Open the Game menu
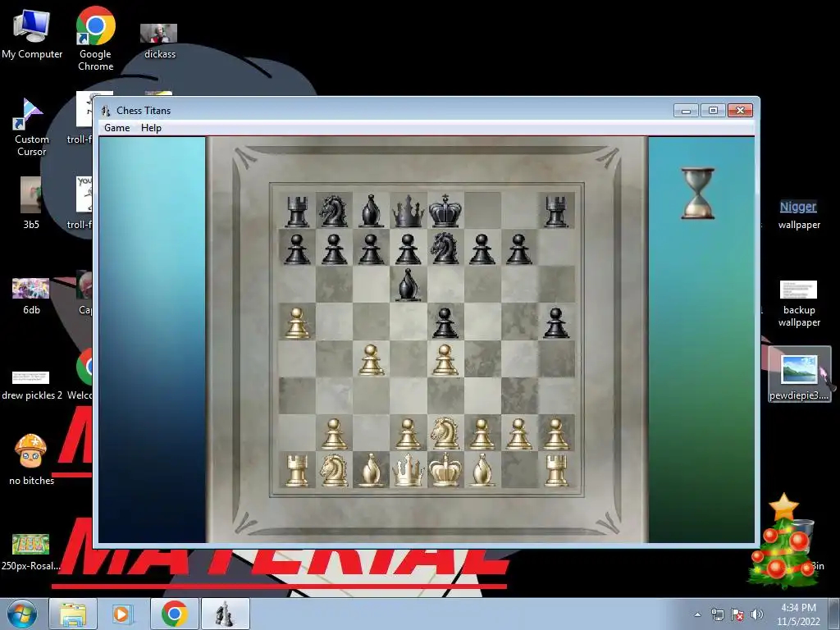 pyautogui.click(x=116, y=128)
